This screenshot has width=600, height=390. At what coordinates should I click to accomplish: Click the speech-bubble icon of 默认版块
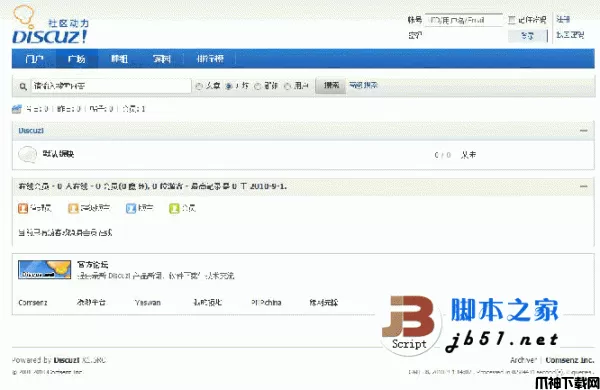point(28,154)
